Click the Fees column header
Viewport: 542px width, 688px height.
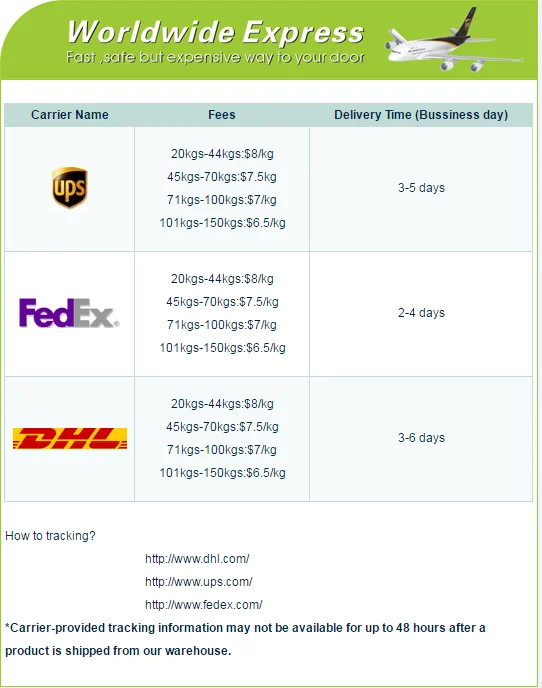222,115
